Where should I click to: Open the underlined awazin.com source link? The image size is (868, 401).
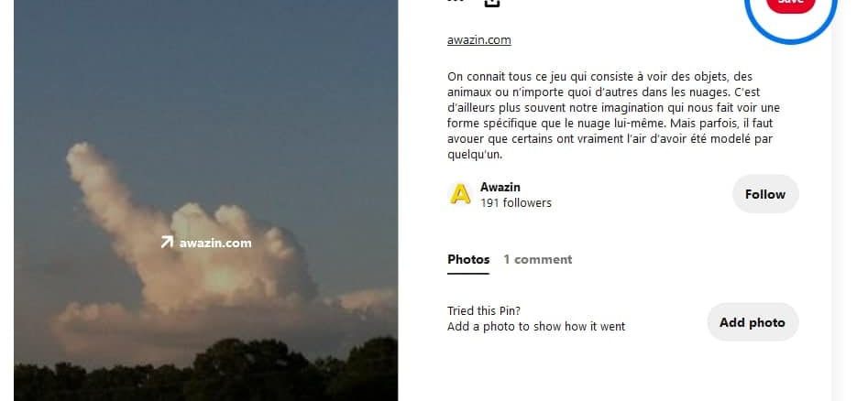(478, 39)
